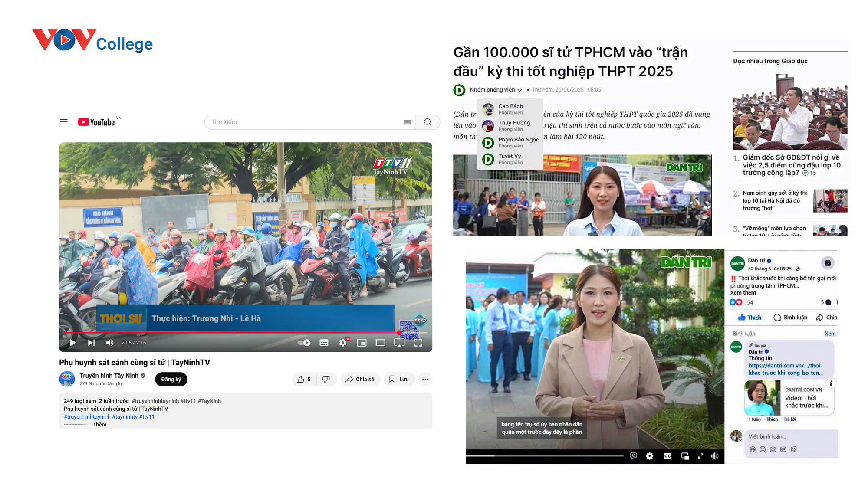Open the YouTube hamburger guide menu
868x488 pixels.
(x=64, y=122)
